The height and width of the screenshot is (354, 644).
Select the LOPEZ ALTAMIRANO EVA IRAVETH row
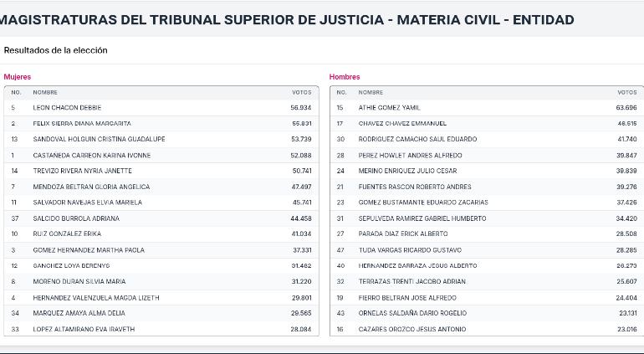tap(161, 329)
